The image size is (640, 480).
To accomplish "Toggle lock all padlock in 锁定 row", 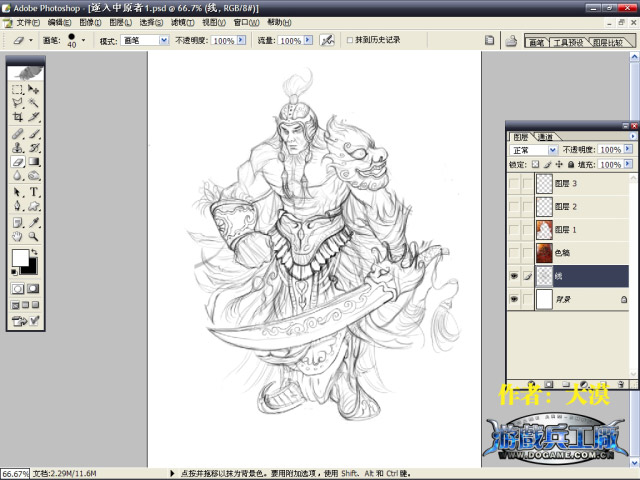I will tap(571, 164).
